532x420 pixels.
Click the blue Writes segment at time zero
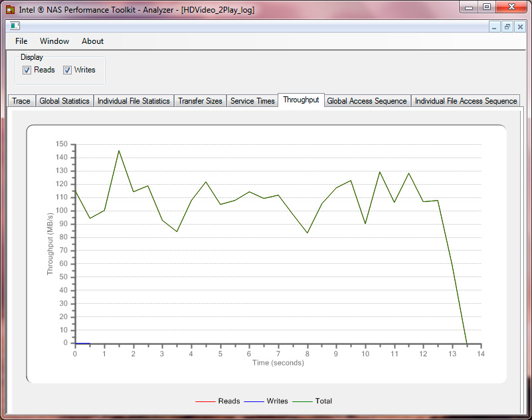[82, 344]
